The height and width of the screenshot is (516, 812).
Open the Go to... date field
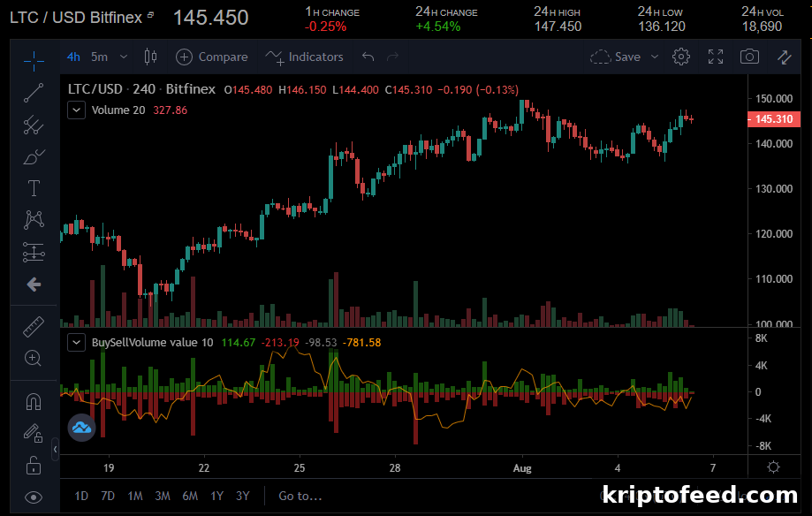tap(300, 496)
